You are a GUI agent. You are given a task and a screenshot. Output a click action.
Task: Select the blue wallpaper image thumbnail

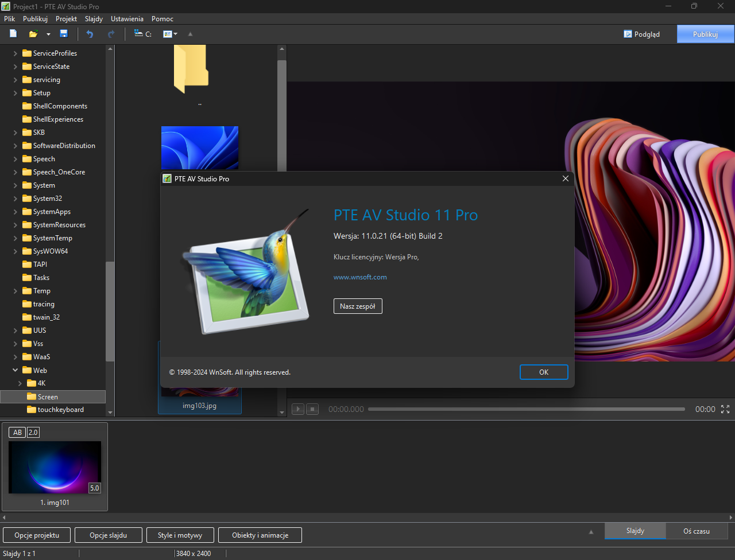(200, 147)
